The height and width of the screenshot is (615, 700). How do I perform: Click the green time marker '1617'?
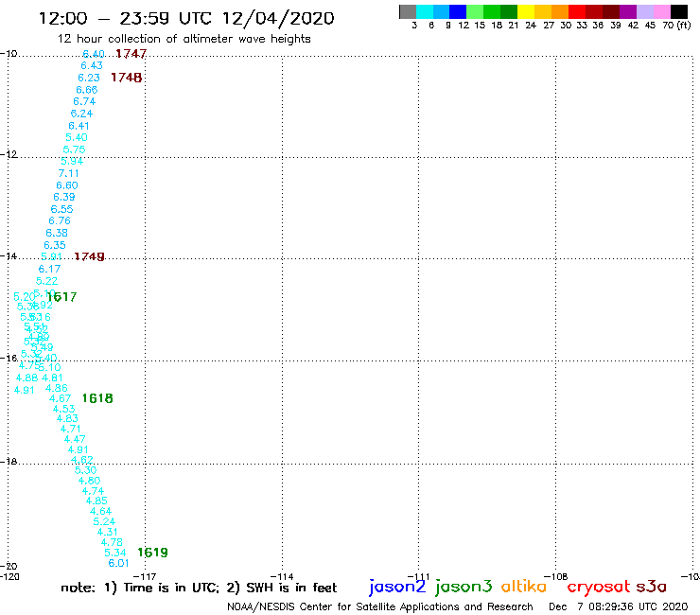coord(61,297)
